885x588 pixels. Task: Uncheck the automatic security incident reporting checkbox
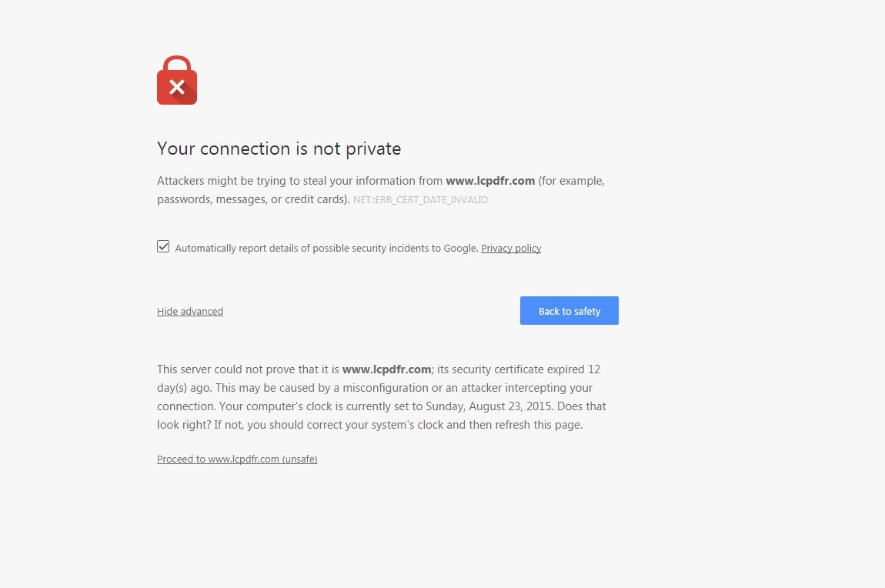point(163,247)
